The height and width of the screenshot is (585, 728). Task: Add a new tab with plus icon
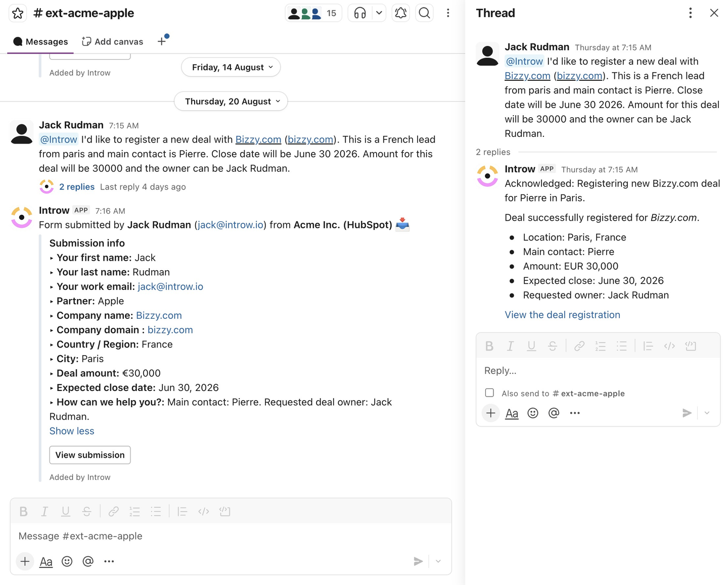pyautogui.click(x=162, y=41)
